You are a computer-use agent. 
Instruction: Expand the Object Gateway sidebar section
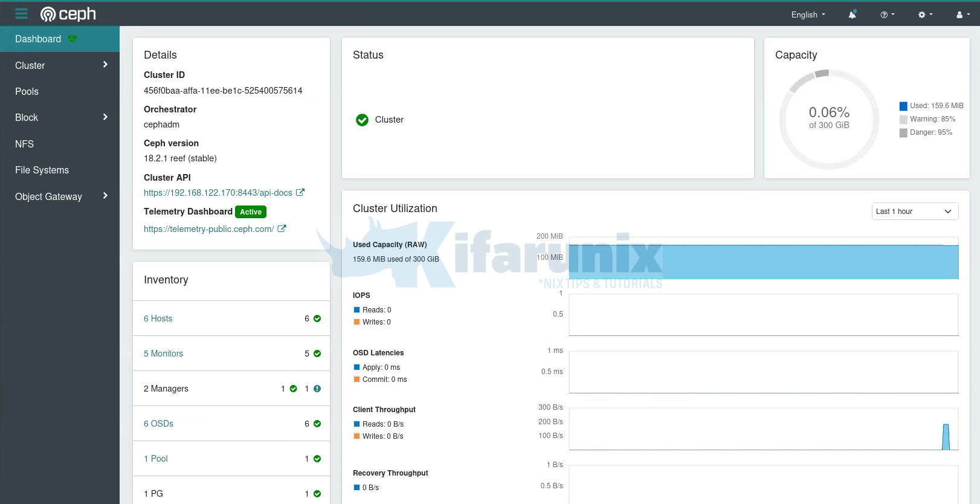[x=60, y=196]
